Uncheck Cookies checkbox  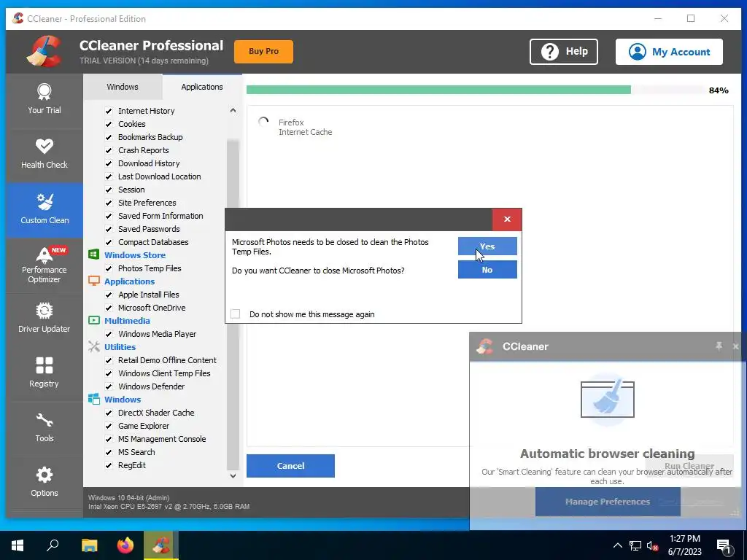coord(109,124)
